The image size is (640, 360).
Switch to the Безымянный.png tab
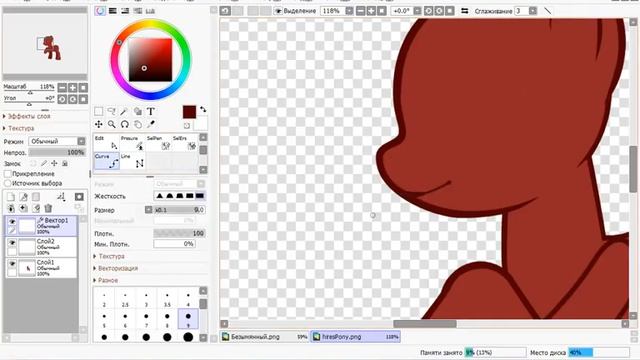[264, 337]
